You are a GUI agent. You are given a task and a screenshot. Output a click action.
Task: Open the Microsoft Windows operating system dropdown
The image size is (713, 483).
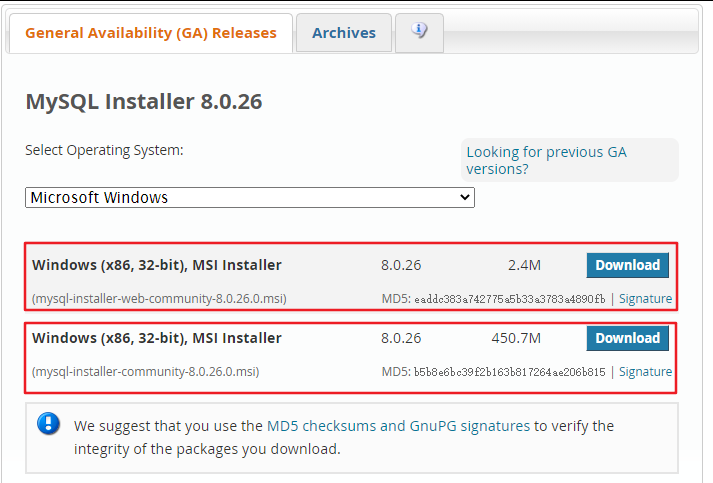[x=250, y=197]
